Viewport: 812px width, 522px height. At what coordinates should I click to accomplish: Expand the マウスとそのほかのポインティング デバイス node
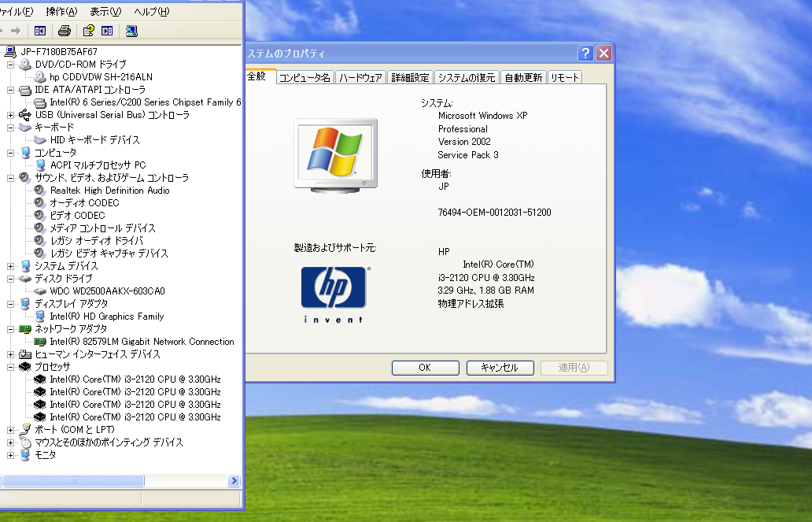[x=10, y=442]
